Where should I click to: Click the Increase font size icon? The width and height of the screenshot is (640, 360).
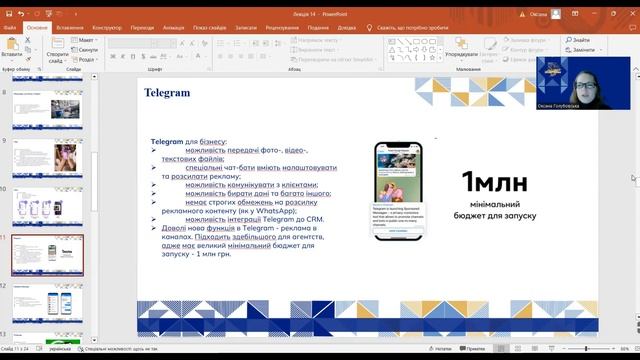click(x=182, y=43)
